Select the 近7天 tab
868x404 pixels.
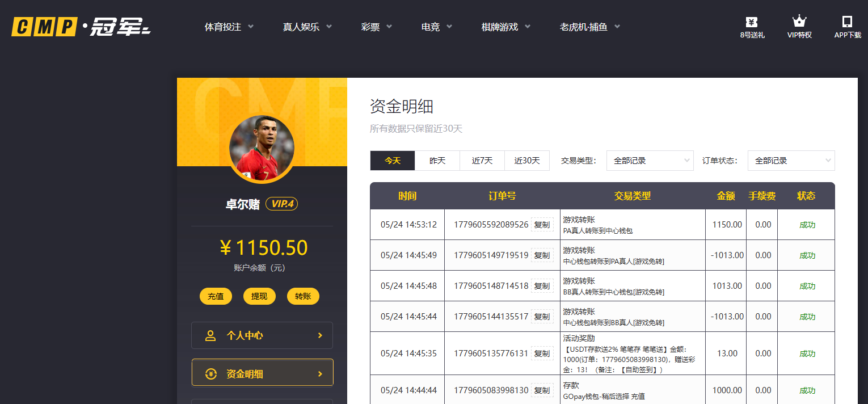click(482, 161)
